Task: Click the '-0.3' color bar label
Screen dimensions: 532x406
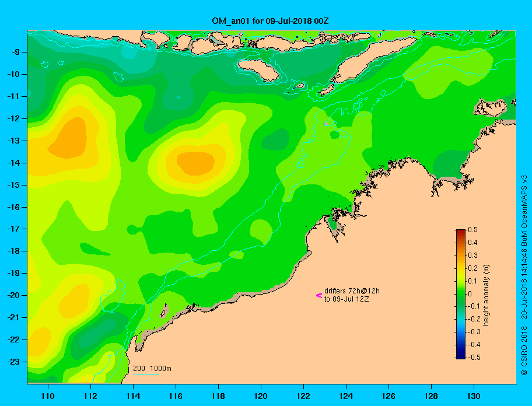Action: click(x=473, y=332)
